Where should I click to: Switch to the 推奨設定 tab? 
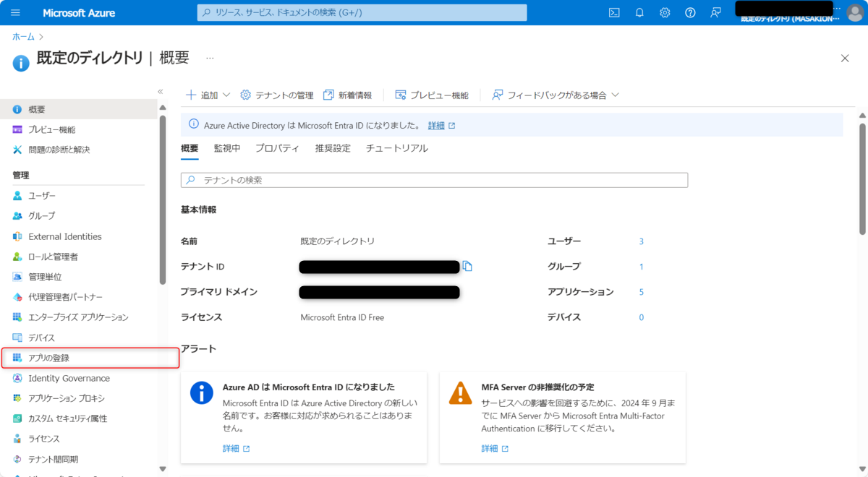(x=333, y=148)
